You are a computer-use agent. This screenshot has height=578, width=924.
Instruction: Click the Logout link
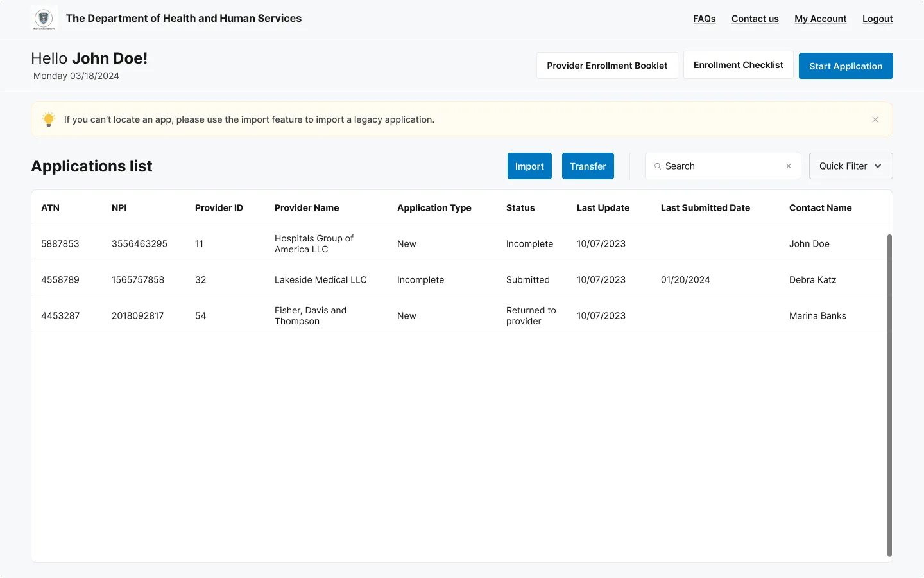point(878,19)
